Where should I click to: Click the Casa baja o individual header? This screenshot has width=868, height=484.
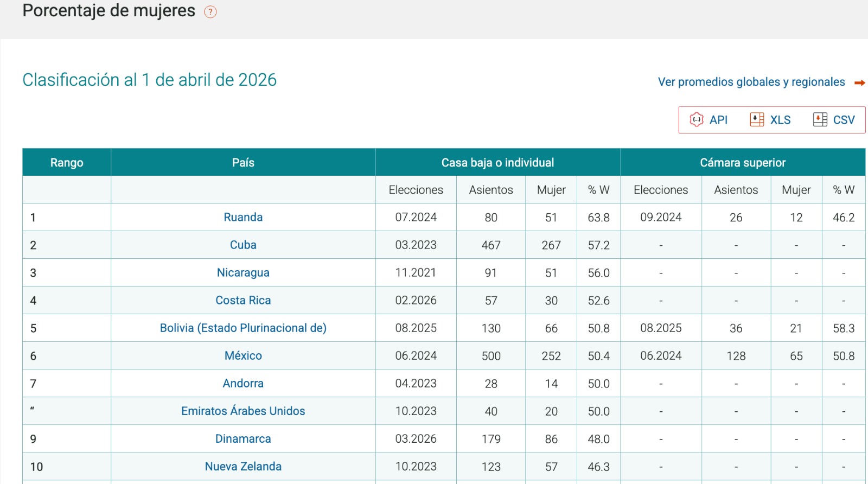point(497,162)
